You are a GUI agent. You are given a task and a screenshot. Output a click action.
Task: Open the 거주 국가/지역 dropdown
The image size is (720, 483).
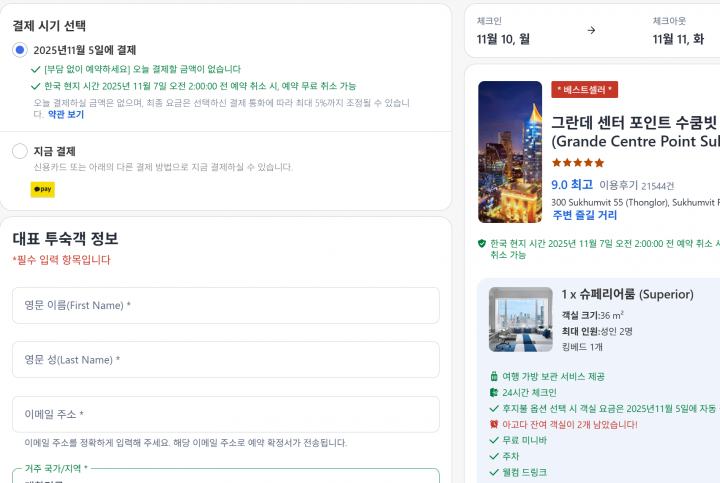pos(225,476)
